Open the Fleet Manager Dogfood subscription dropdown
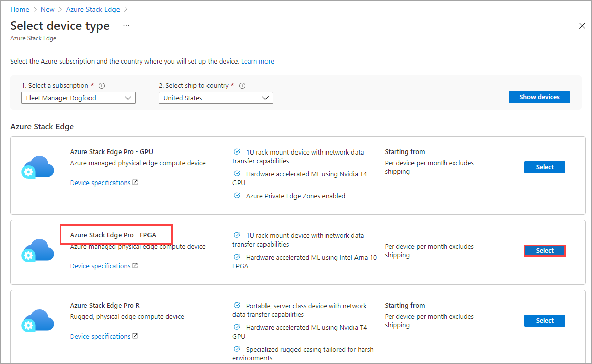592x364 pixels. (78, 97)
